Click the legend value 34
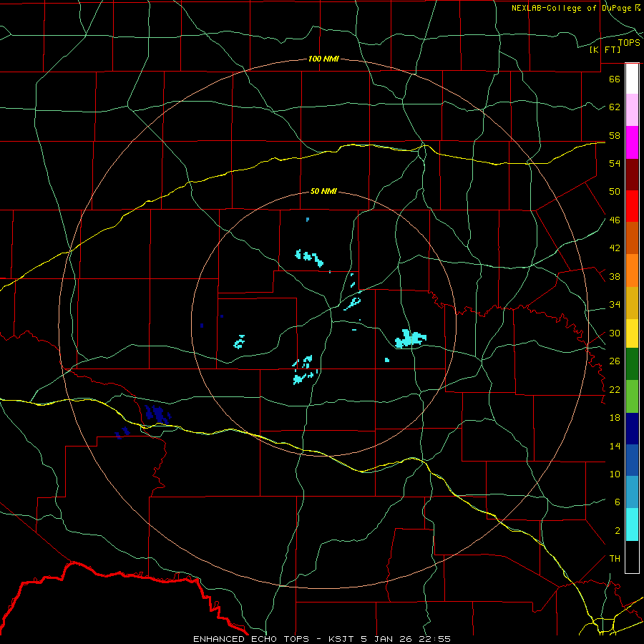This screenshot has width=644, height=644. click(615, 305)
